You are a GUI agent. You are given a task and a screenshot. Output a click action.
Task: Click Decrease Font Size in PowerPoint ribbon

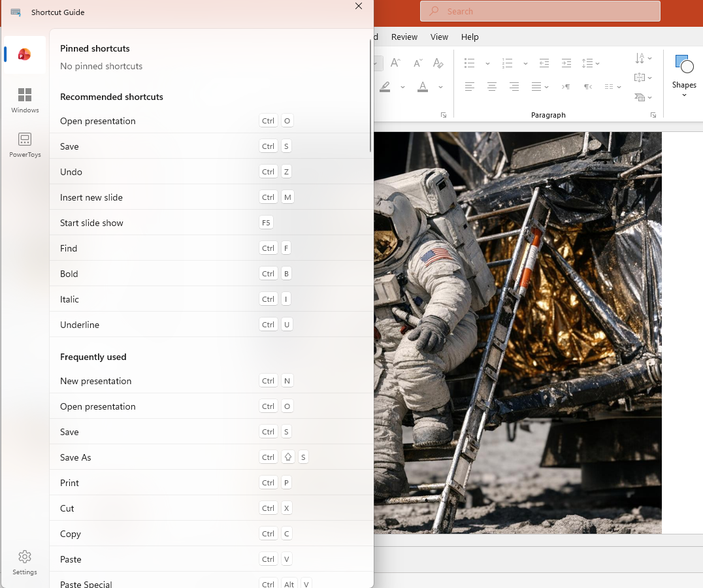(x=417, y=63)
